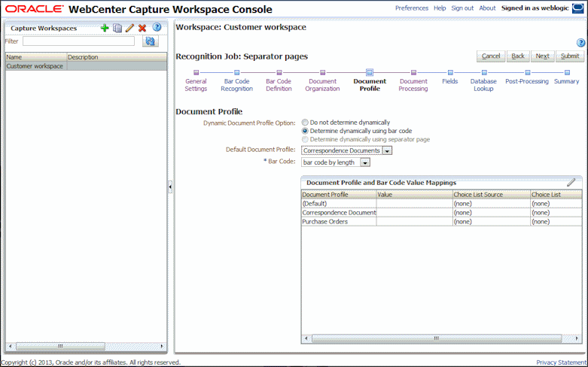
Task: Open the Privacy Statement link
Action: (x=561, y=362)
